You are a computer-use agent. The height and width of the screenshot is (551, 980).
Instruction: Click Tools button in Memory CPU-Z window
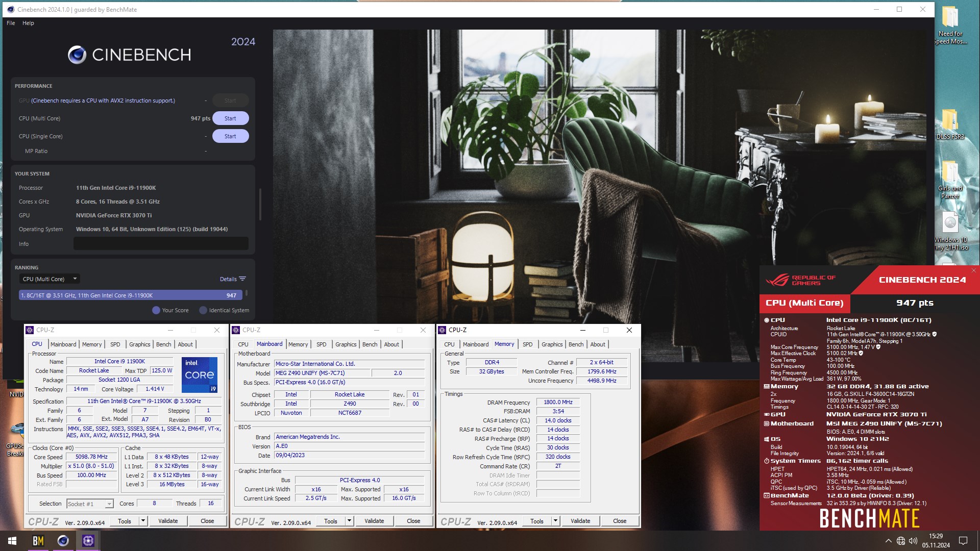[536, 521]
